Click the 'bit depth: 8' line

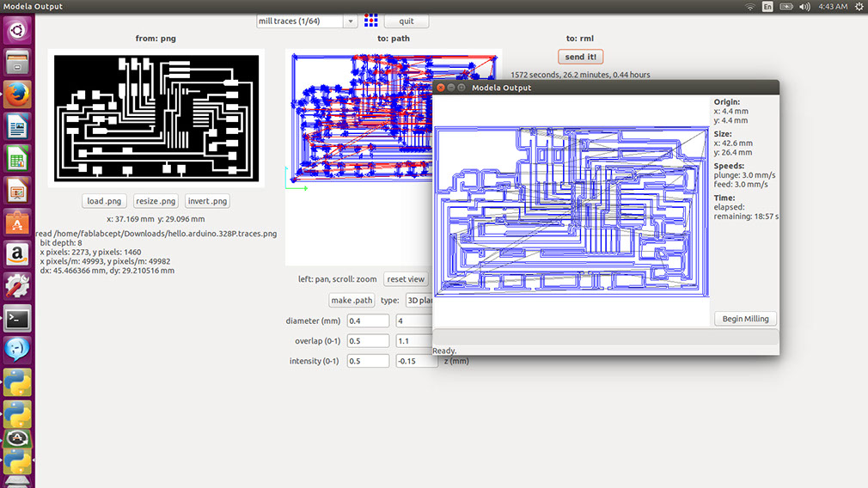click(x=61, y=242)
